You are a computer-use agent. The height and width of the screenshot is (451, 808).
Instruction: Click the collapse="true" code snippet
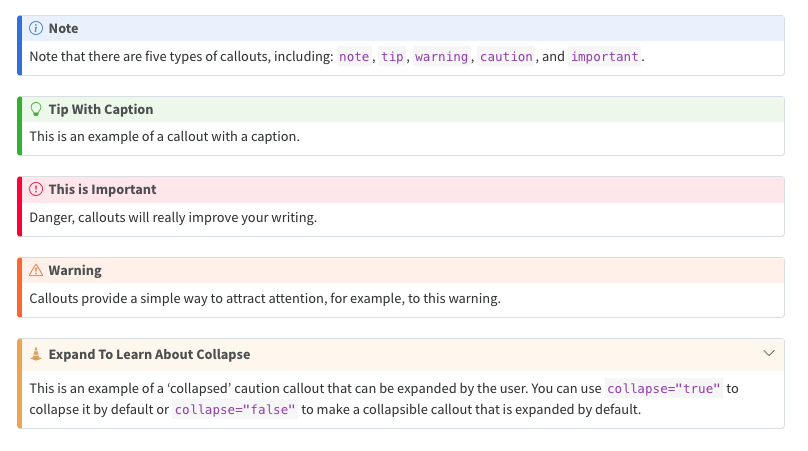point(664,389)
